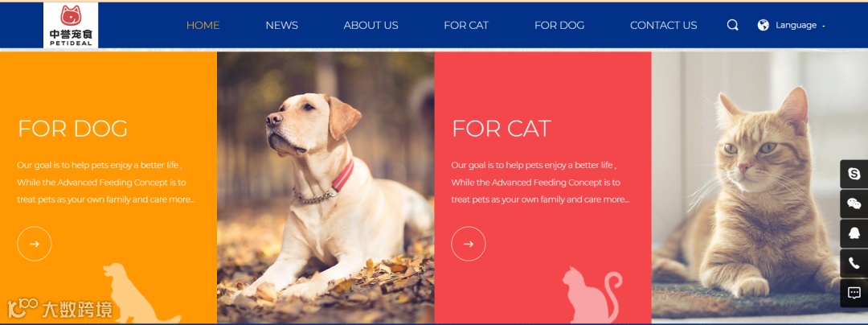The width and height of the screenshot is (868, 325).
Task: Open the NEWS menu item
Action: (x=282, y=25)
